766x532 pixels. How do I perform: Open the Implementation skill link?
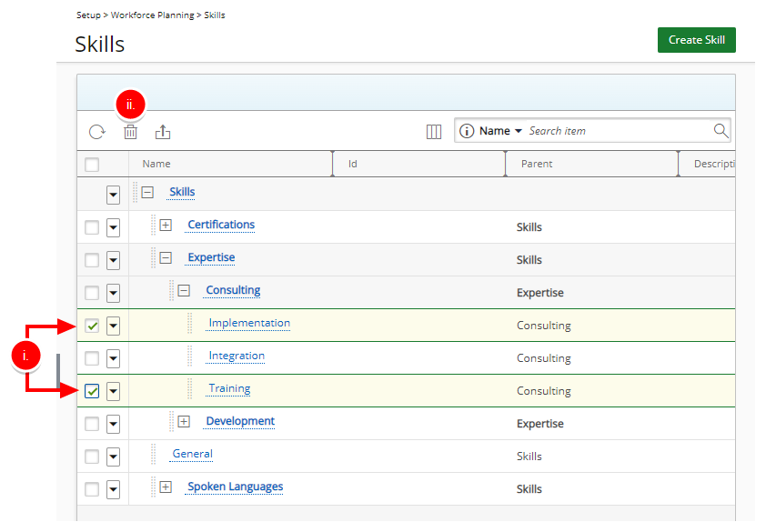coord(249,323)
